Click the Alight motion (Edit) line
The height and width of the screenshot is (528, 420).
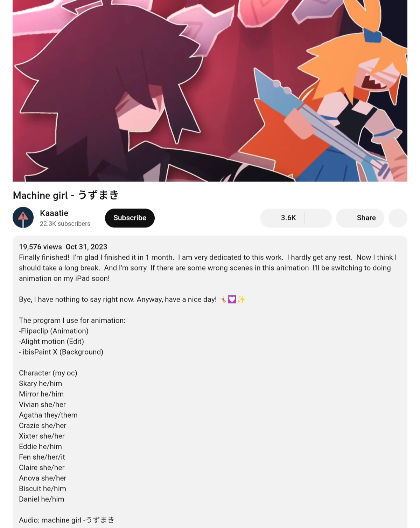coord(51,341)
